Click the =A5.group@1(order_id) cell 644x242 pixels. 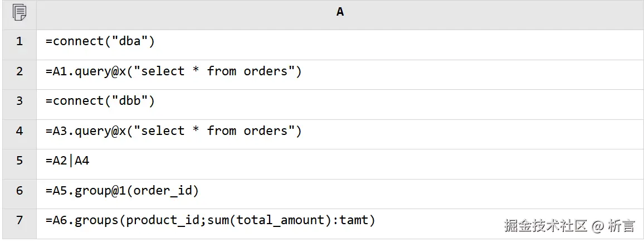pos(122,191)
